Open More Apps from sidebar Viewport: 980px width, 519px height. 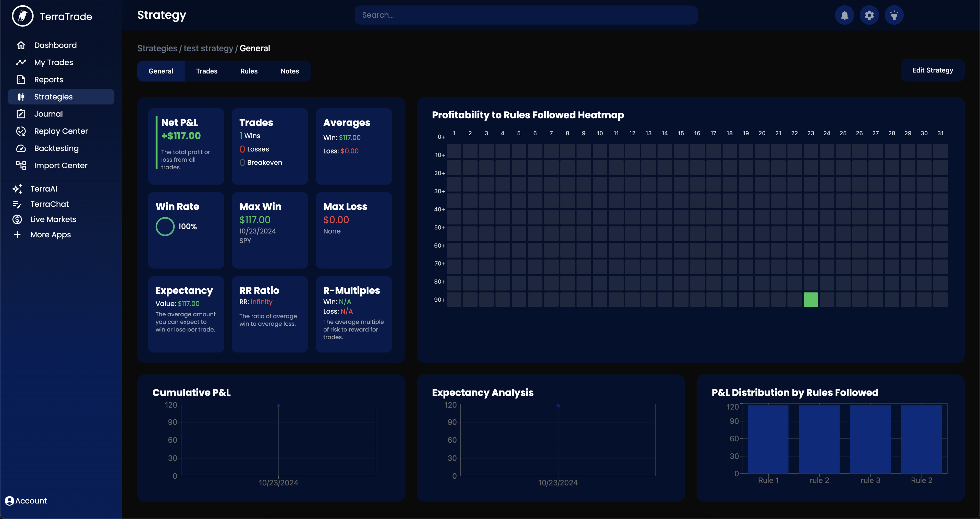pyautogui.click(x=51, y=234)
